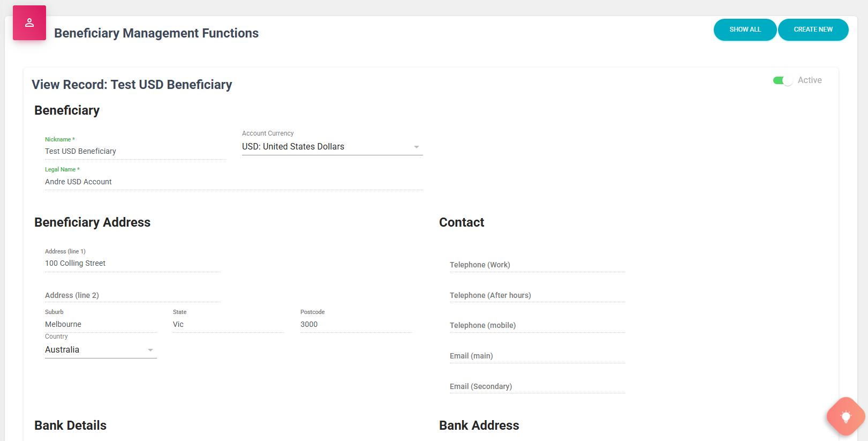The image size is (868, 441).
Task: Toggle the Active record switch
Action: click(782, 80)
